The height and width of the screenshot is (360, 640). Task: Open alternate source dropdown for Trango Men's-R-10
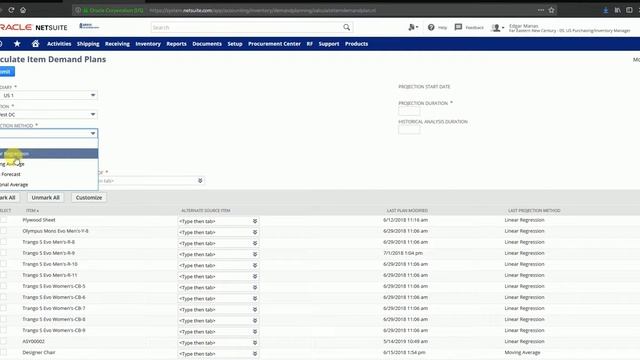pos(255,265)
